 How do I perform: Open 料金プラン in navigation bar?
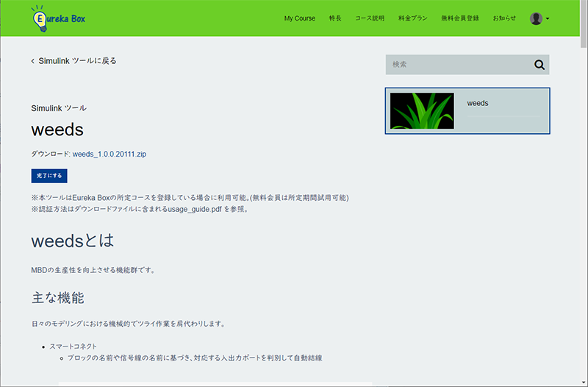(x=413, y=18)
